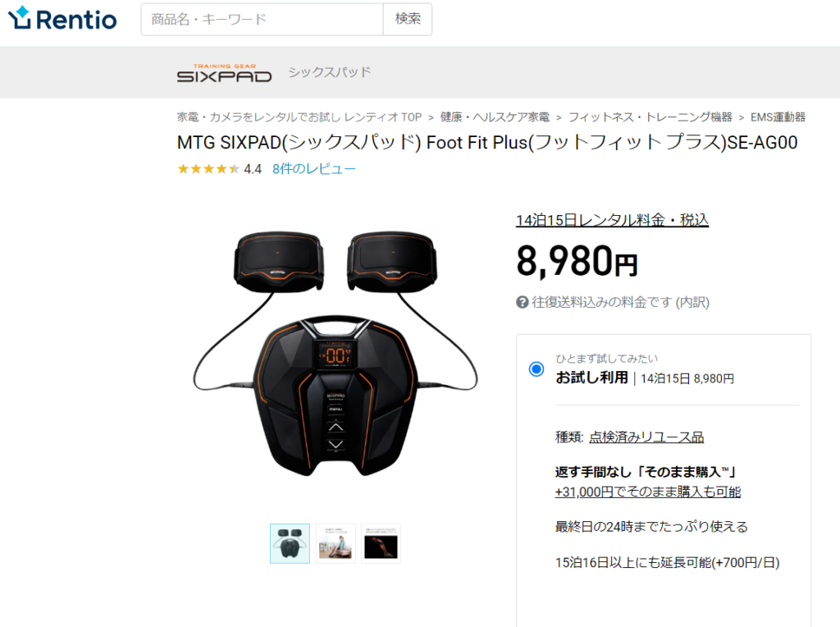Click the question mark help icon

pyautogui.click(x=522, y=302)
